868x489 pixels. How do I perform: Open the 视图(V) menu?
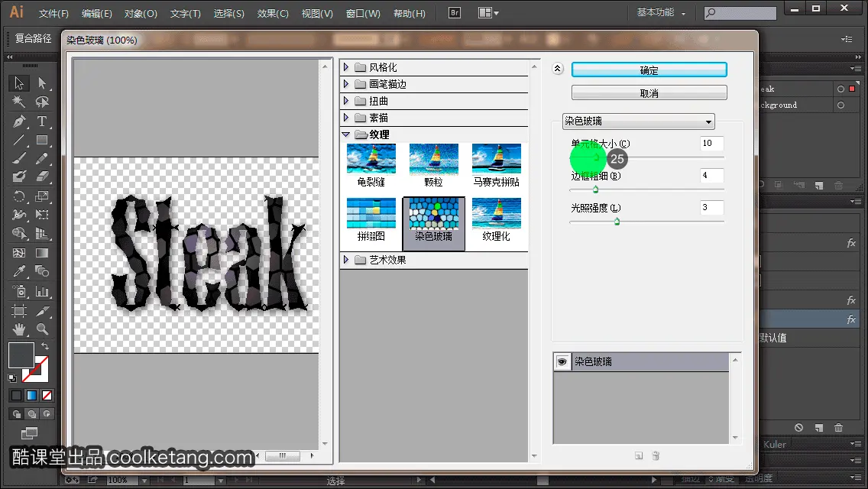(x=317, y=13)
